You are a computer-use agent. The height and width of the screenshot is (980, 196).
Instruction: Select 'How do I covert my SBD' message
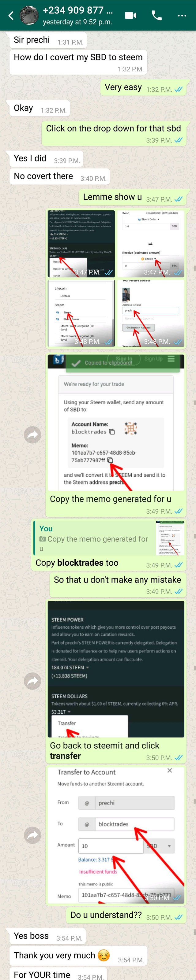[78, 62]
